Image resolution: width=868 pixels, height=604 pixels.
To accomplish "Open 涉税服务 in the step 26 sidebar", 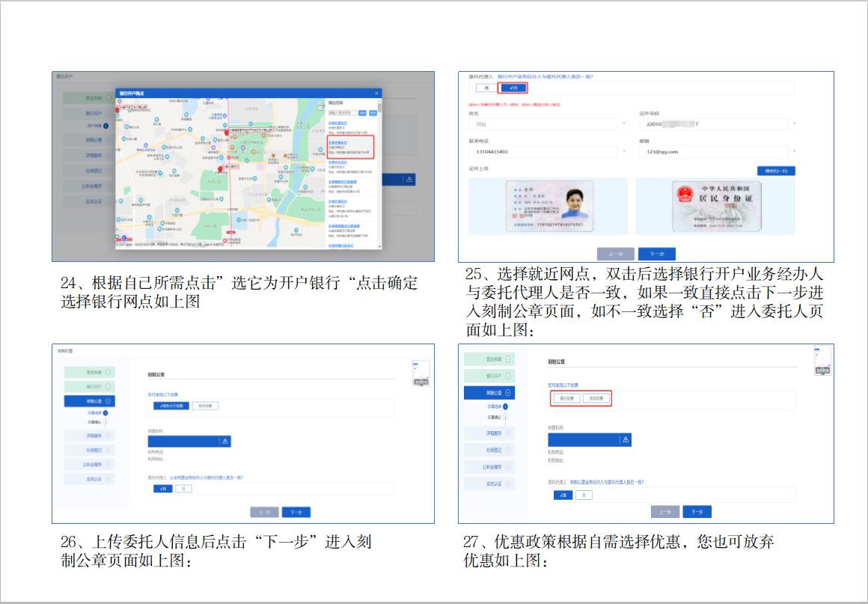I will coord(89,436).
